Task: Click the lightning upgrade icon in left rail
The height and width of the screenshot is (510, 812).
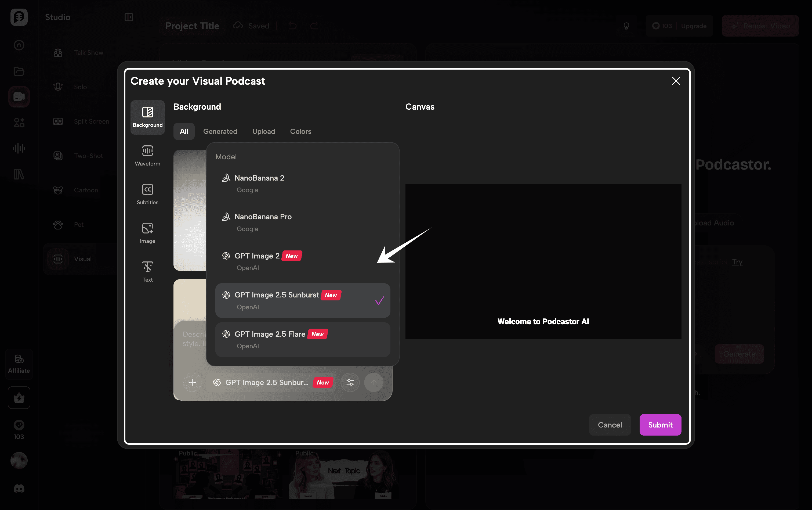Action: (19, 398)
